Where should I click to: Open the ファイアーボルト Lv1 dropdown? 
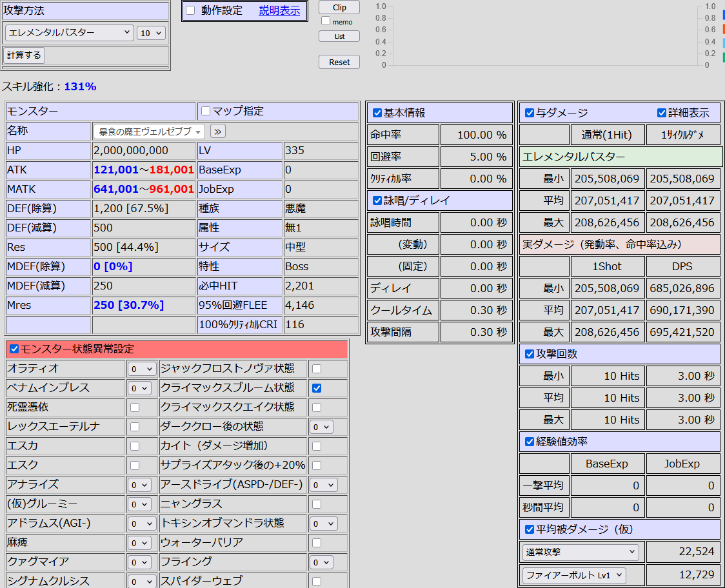click(x=573, y=574)
